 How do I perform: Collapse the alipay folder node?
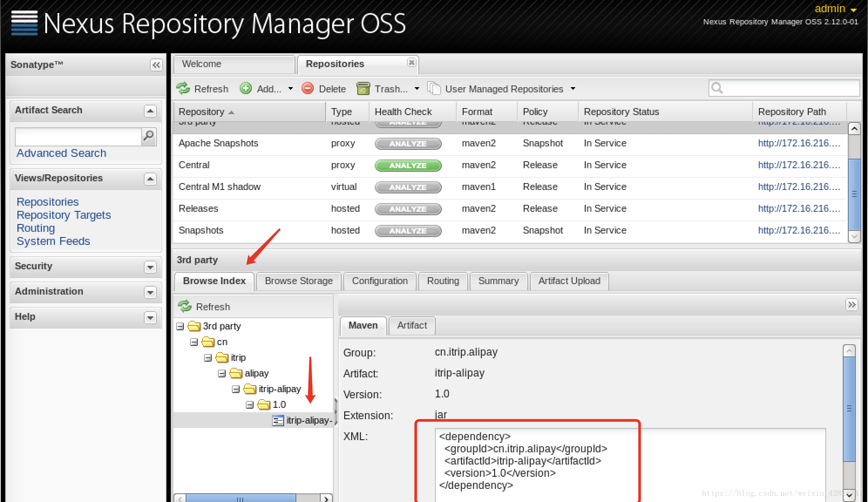(x=222, y=373)
